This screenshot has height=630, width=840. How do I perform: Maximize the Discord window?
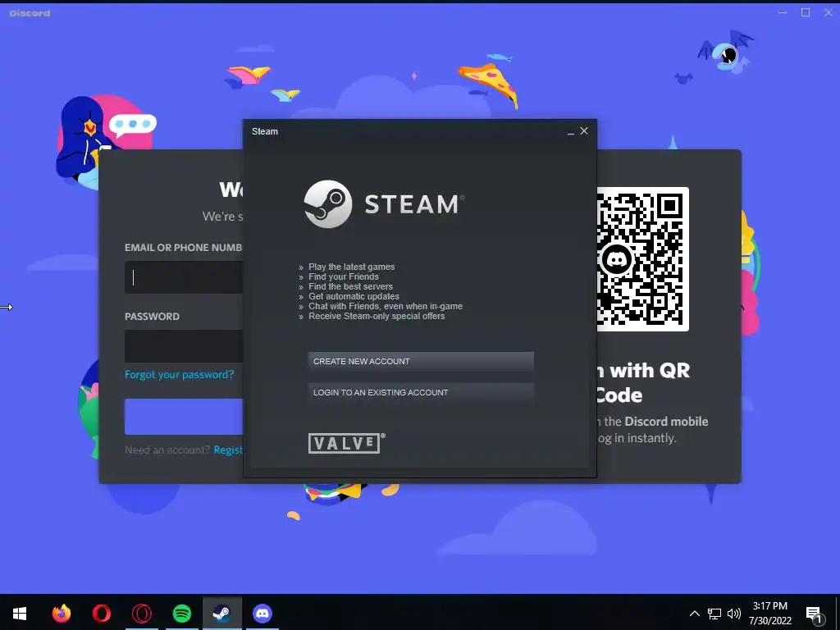(x=806, y=12)
